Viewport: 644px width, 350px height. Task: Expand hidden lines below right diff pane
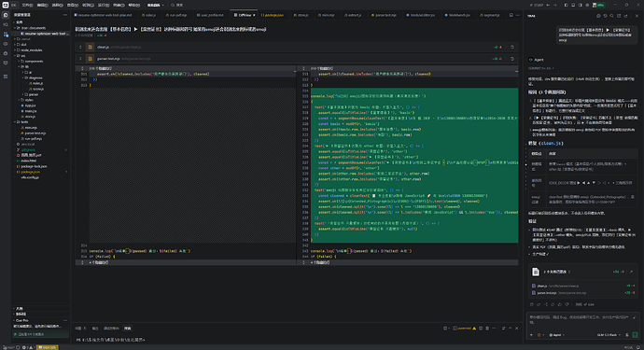[304, 262]
